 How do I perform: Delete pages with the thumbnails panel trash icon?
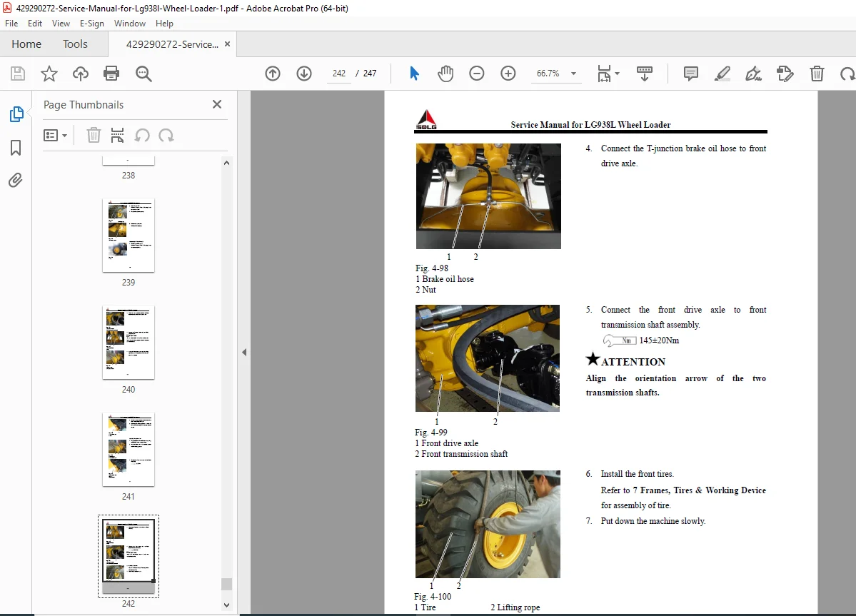click(94, 135)
